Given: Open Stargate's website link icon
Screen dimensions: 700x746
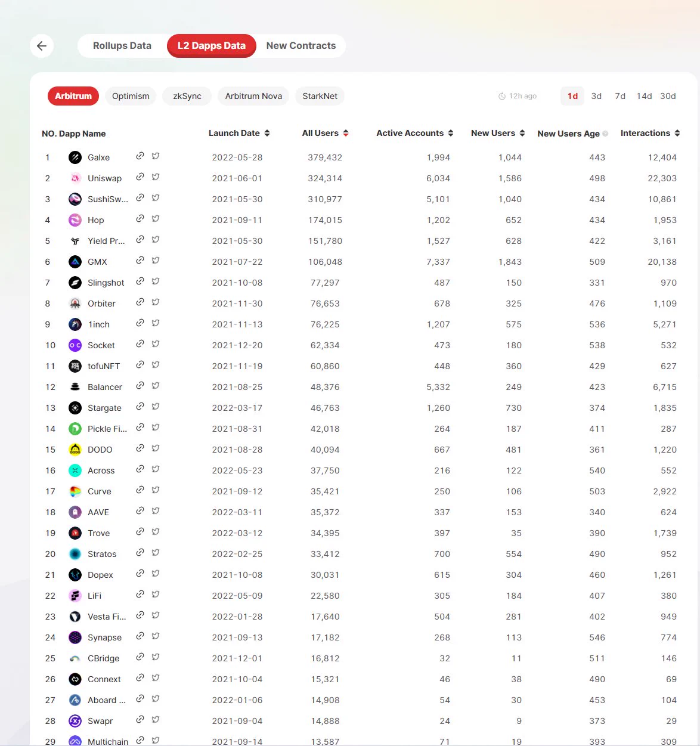Looking at the screenshot, I should coord(140,407).
